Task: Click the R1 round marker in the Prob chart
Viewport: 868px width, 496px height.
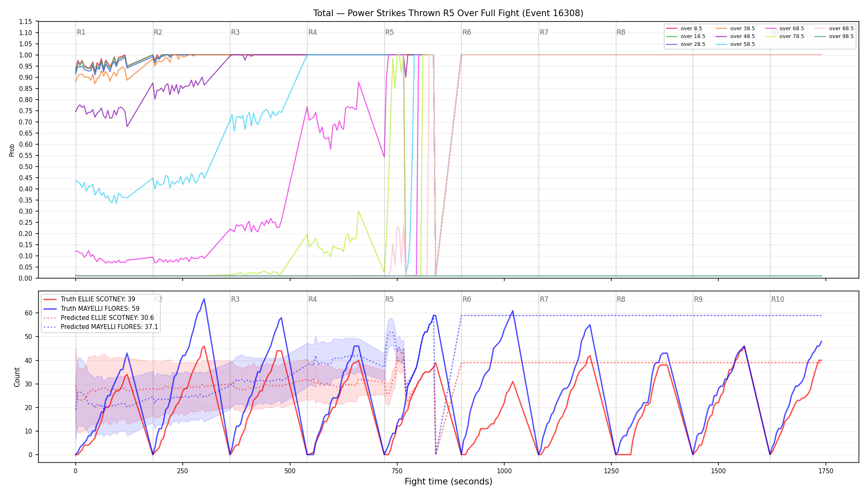Action: 81,32
